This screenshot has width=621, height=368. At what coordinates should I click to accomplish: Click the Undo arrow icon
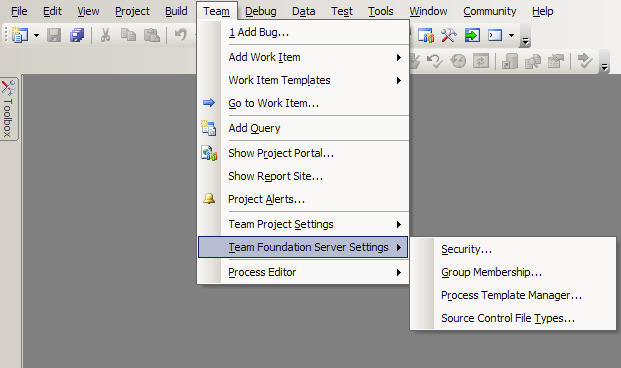tap(181, 35)
